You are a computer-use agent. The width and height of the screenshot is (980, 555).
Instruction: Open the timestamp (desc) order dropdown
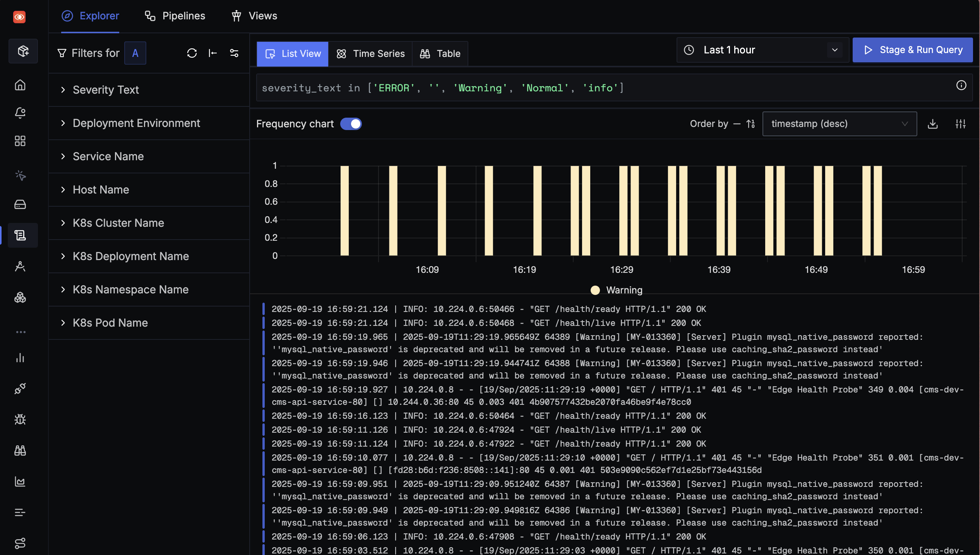tap(839, 124)
